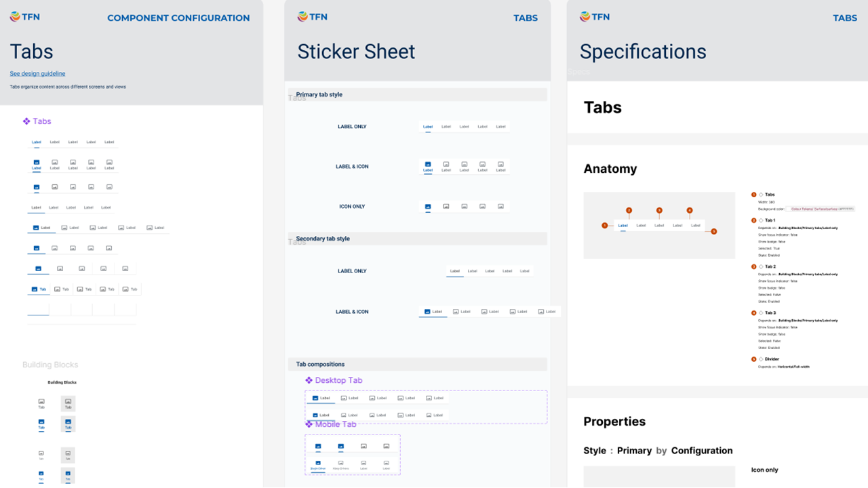Click the TABS page title at top right

[845, 18]
